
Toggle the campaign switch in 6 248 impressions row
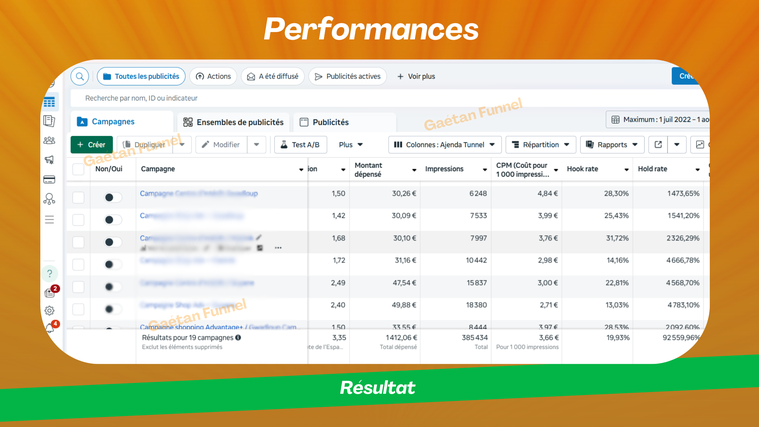[113, 197]
